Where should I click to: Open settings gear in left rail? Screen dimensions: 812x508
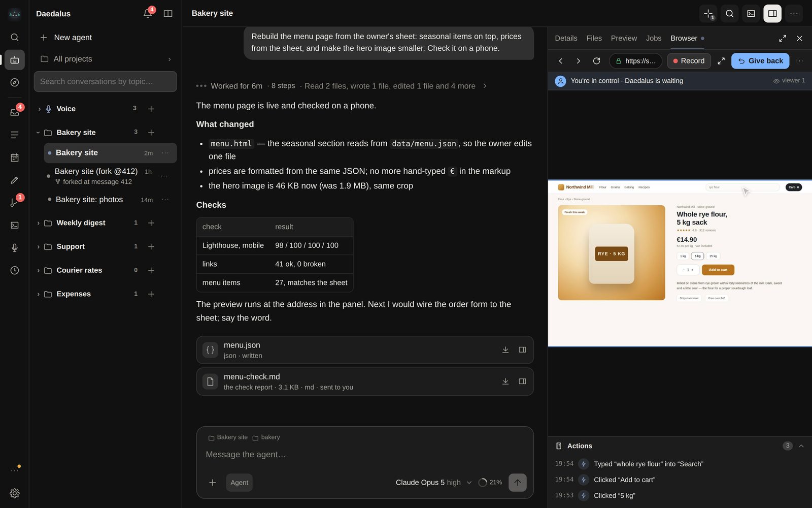pos(15,493)
